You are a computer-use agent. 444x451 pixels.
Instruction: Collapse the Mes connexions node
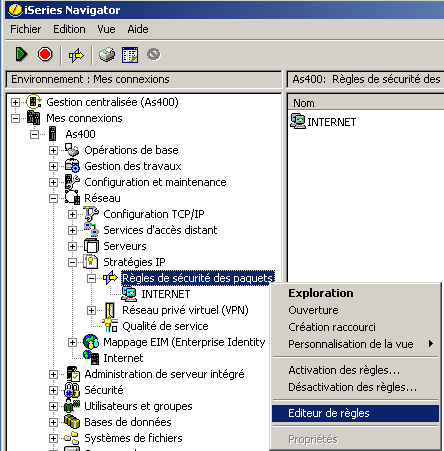click(x=15, y=118)
